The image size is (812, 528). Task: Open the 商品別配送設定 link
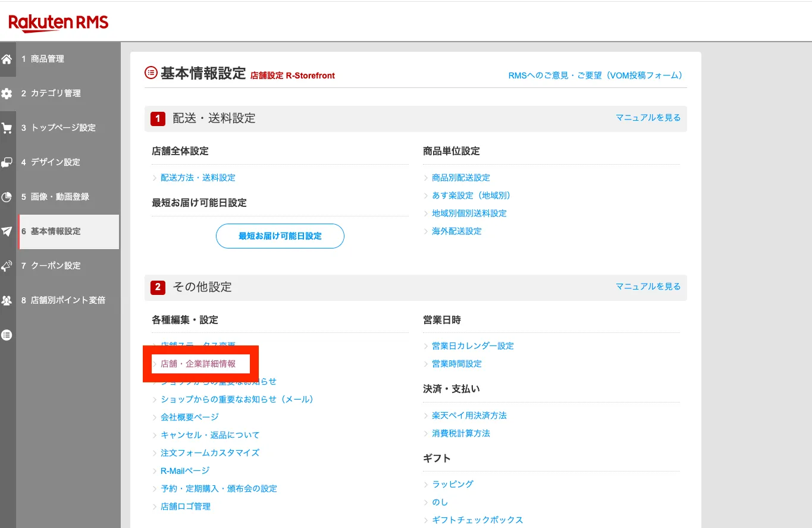461,178
